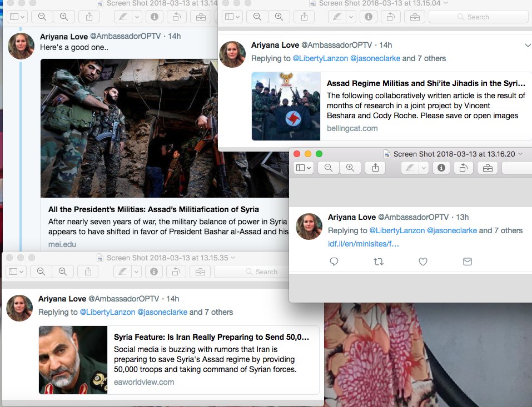Zoom in within the 13.14 screenshot window
Screen dimensions: 532x407
tap(64, 17)
